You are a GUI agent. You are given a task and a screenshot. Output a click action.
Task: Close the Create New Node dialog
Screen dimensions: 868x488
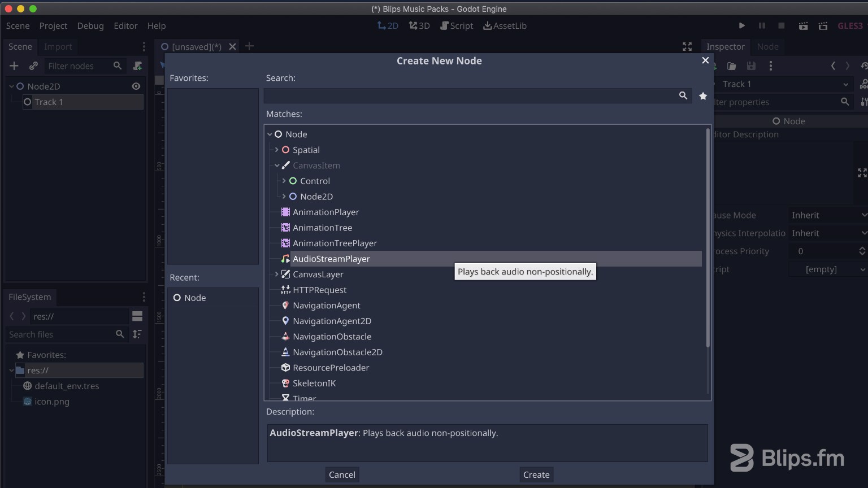point(705,60)
